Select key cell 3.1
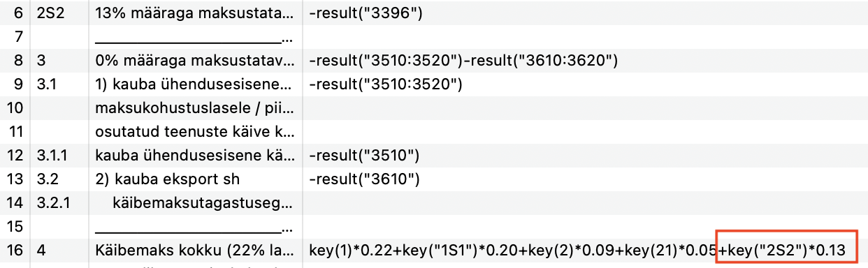Viewport: 868px width, 268px height. coord(59,85)
